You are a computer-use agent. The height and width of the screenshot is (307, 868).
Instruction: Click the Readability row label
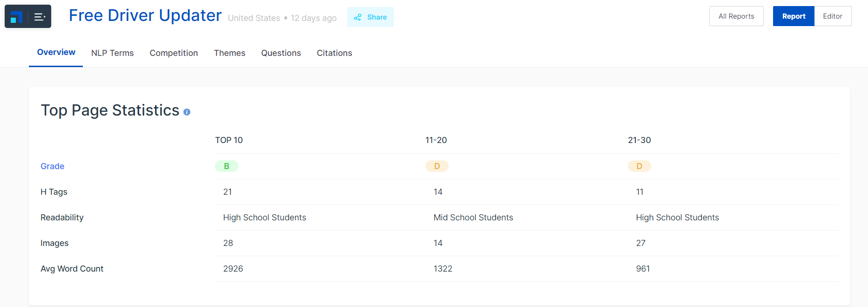(62, 218)
